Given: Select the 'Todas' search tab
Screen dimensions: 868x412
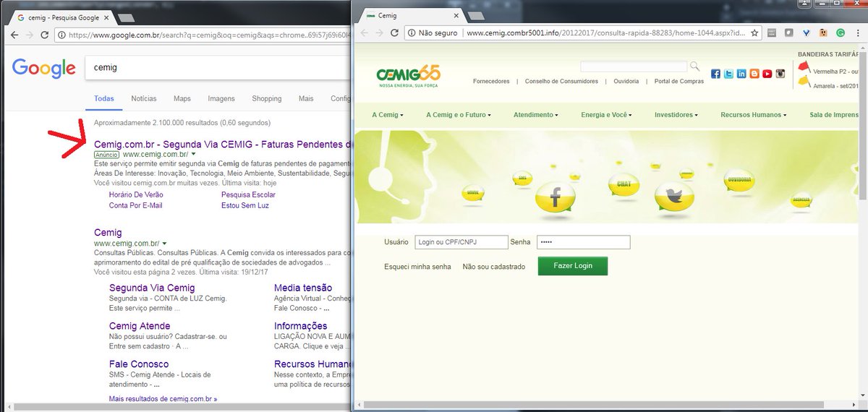Looking at the screenshot, I should point(104,98).
